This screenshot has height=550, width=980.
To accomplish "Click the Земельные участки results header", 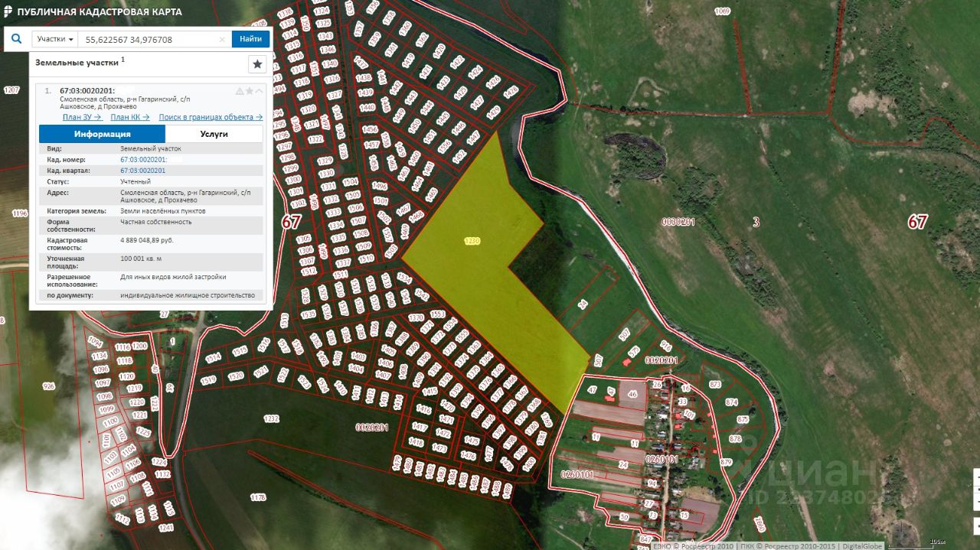I will (77, 63).
